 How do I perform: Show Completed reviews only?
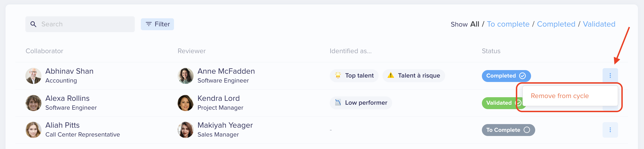pos(556,24)
